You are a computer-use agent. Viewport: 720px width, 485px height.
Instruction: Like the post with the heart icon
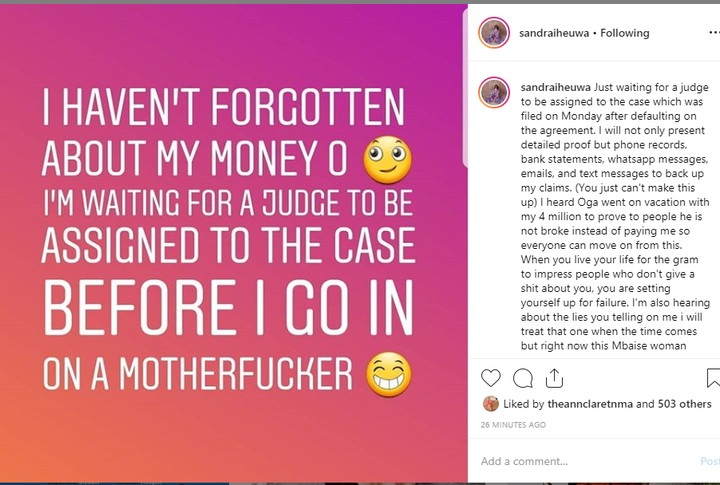(x=491, y=378)
